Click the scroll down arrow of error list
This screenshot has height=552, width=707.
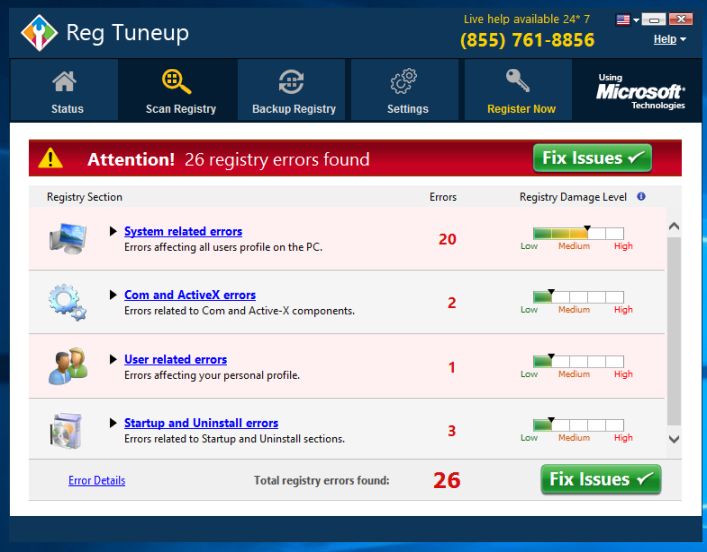pyautogui.click(x=674, y=439)
